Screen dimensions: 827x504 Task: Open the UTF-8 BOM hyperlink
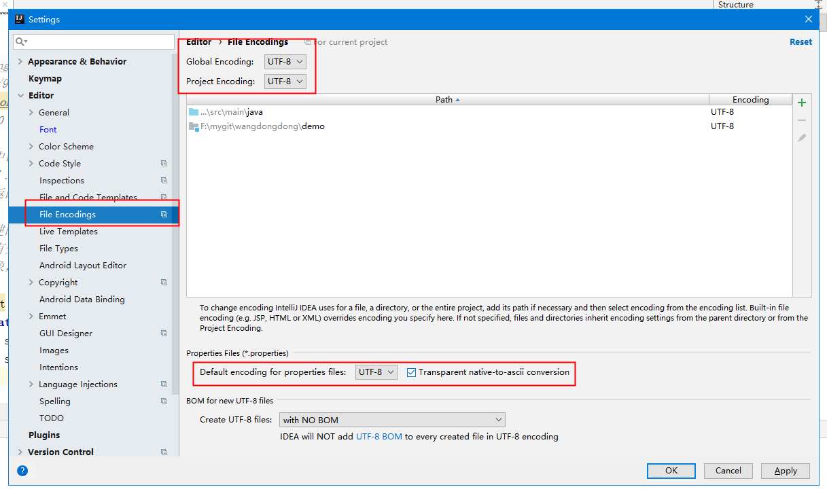(379, 437)
